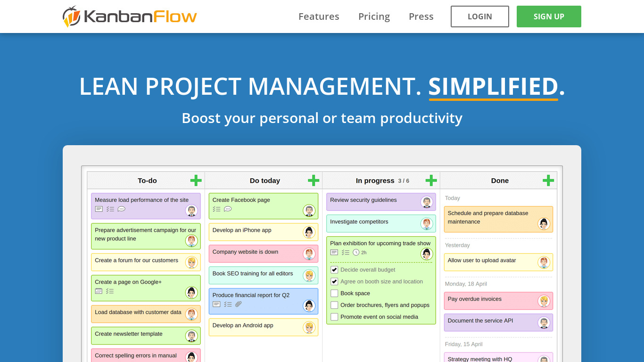The width and height of the screenshot is (644, 362).
Task: Click subtasks icon on Create a page on Google+ card
Action: point(110,291)
